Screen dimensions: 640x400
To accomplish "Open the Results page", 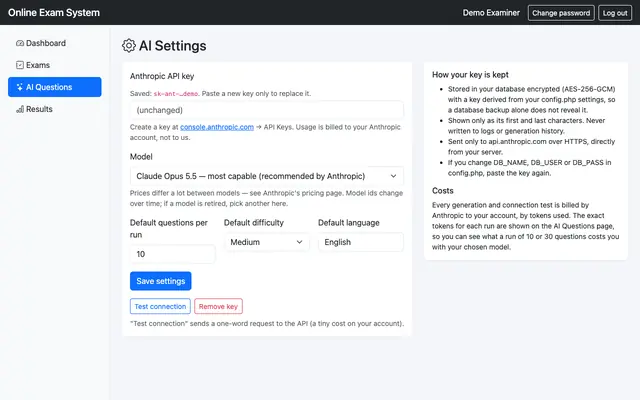I will click(x=55, y=109).
